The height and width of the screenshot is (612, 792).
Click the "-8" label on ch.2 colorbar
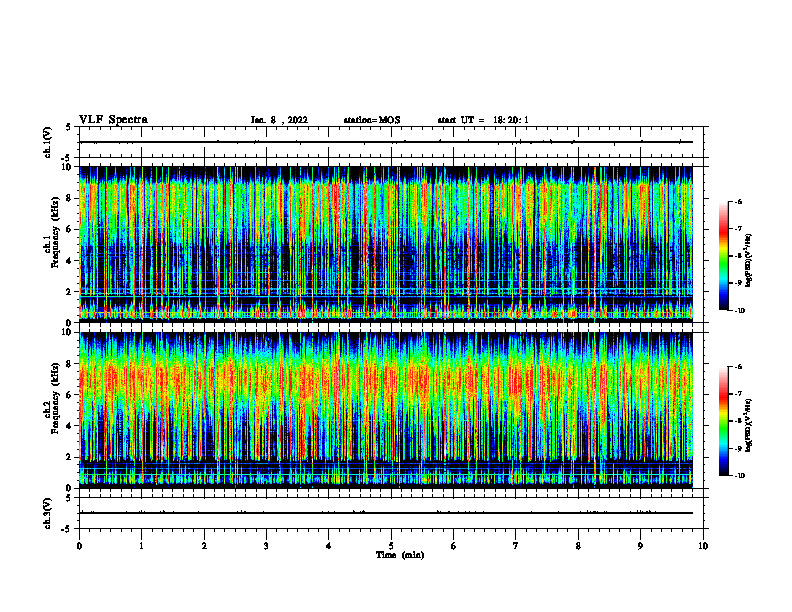coord(738,421)
